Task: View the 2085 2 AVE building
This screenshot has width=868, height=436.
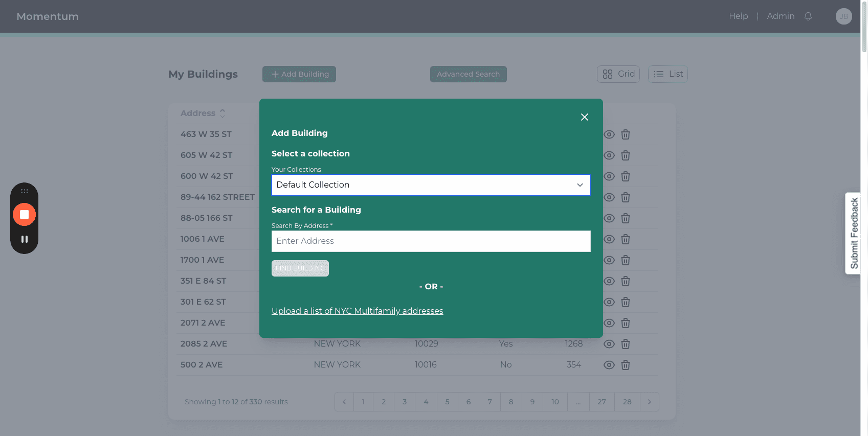Action: [x=609, y=344]
